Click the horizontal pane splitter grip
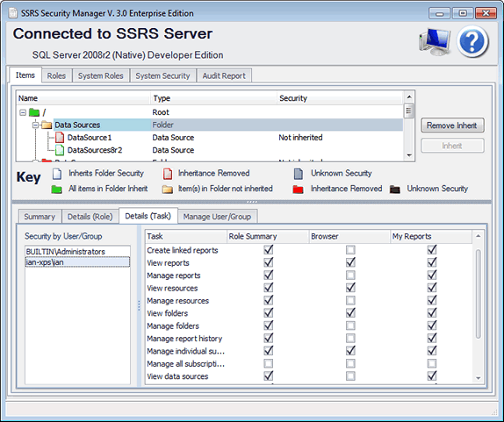Image resolution: width=504 pixels, height=422 pixels. click(x=252, y=202)
